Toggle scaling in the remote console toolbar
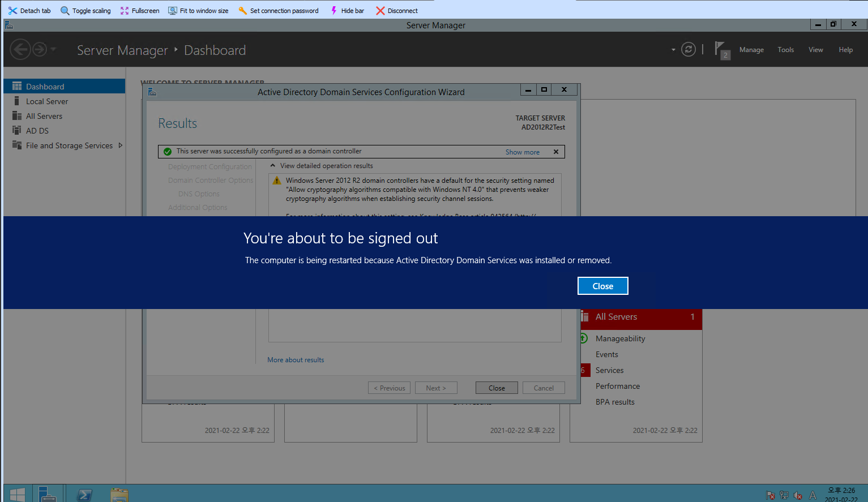This screenshot has height=502, width=868. pyautogui.click(x=85, y=11)
